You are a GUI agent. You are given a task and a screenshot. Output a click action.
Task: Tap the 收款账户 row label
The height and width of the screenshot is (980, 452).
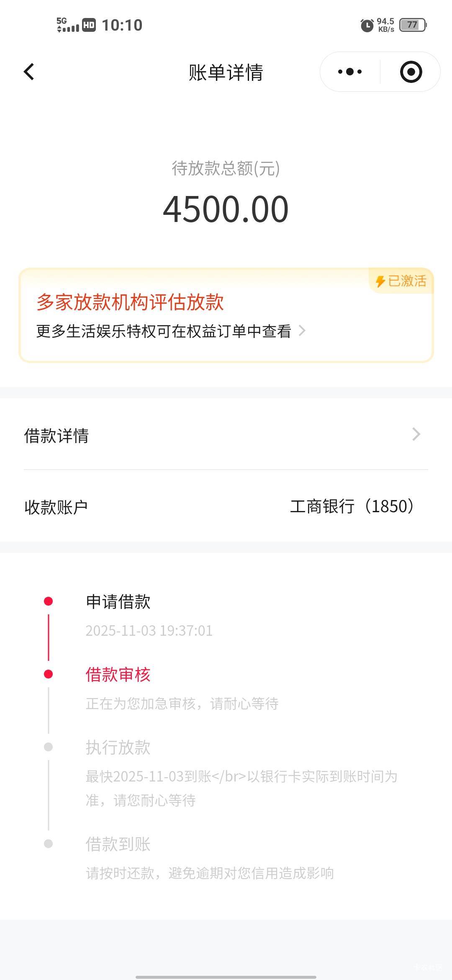pyautogui.click(x=56, y=507)
